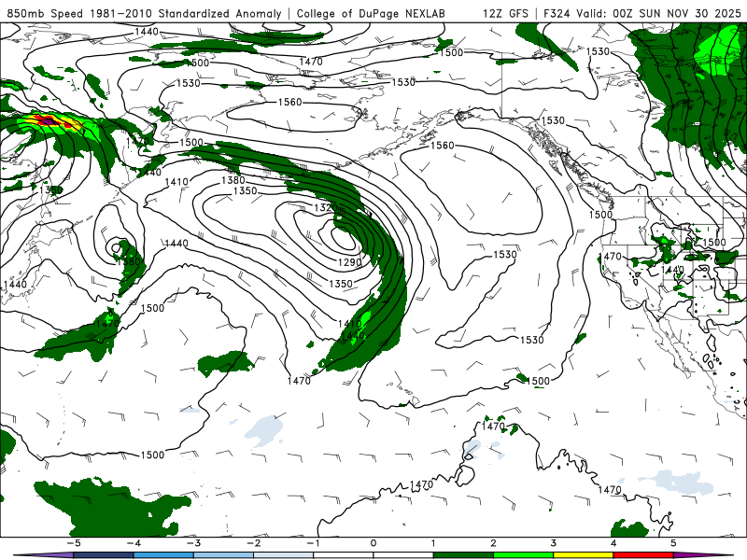Viewport: 747px width, 560px height.
Task: Pick the dark green swatch between 1 and 2
Action: tap(463, 555)
